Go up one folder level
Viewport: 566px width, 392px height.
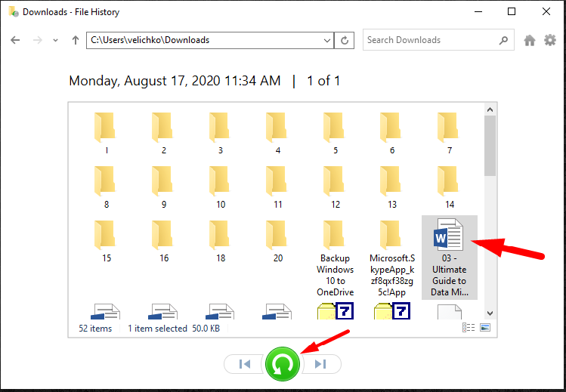75,40
